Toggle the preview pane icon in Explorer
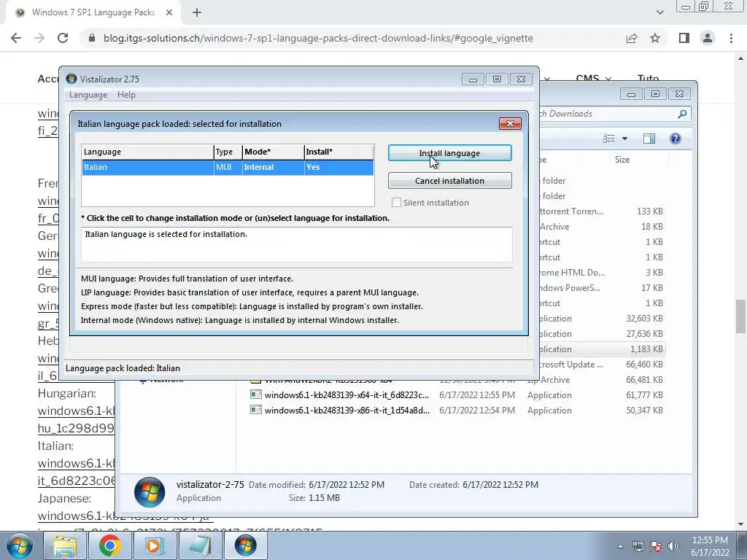 click(x=649, y=139)
